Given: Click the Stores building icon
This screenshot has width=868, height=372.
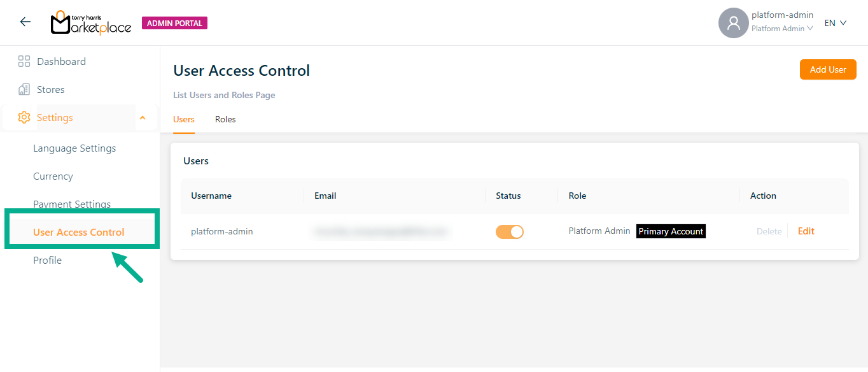Looking at the screenshot, I should point(24,89).
